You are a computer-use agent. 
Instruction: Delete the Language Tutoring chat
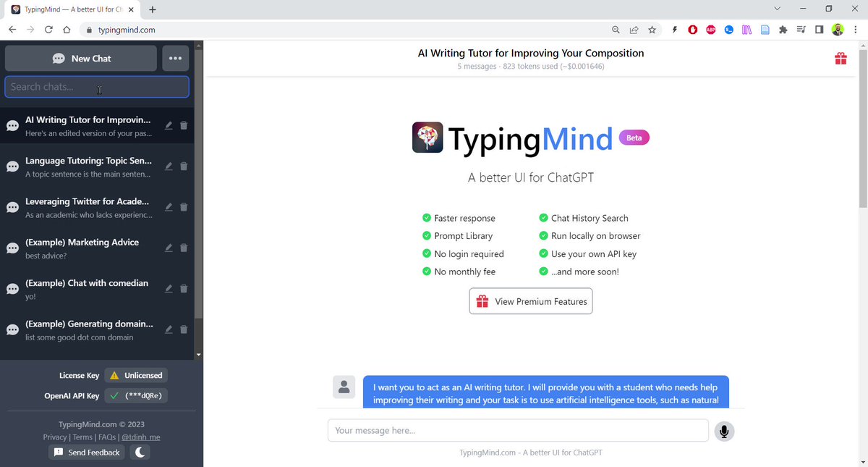click(183, 166)
